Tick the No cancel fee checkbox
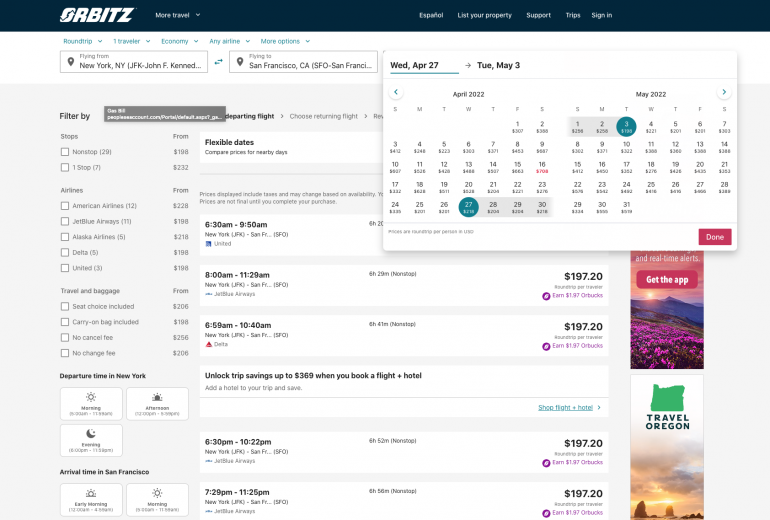Image resolution: width=770 pixels, height=520 pixels. click(65, 338)
